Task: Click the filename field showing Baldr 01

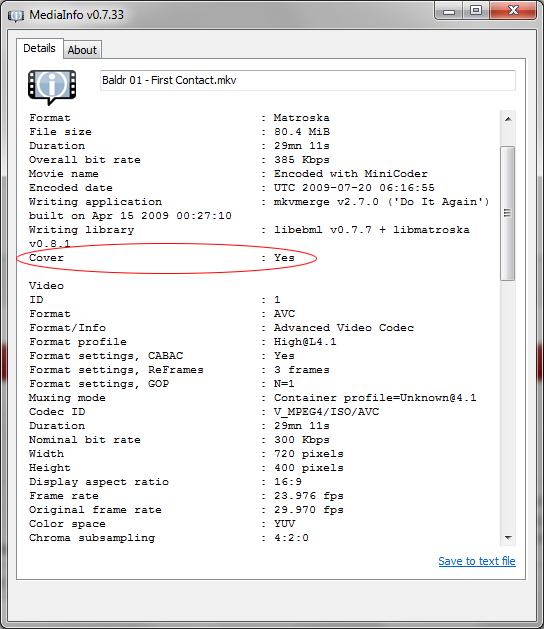Action: (x=308, y=80)
